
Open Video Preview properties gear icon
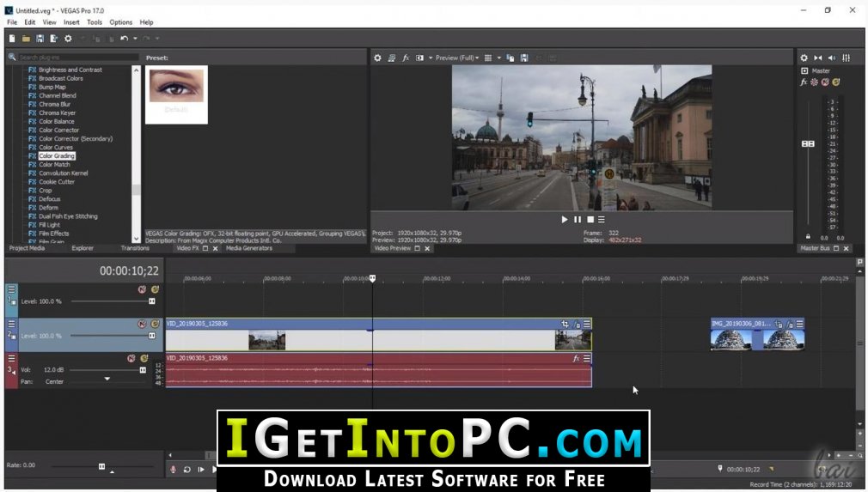tap(377, 58)
